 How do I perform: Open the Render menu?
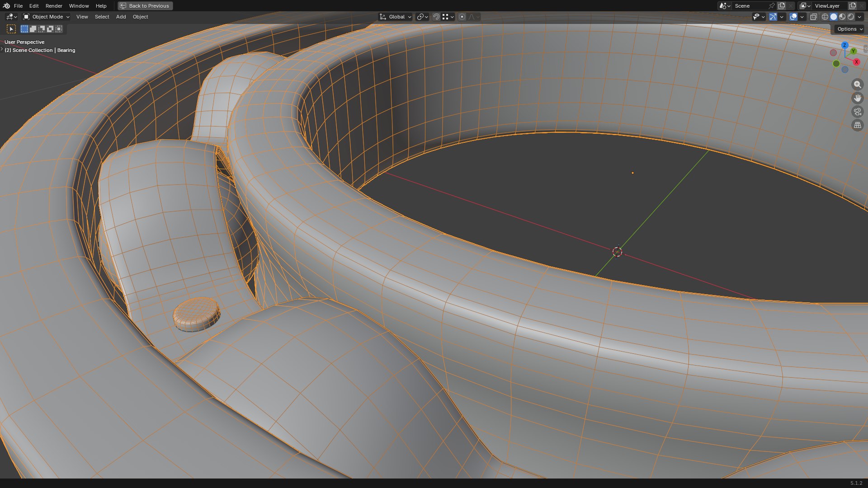click(54, 6)
